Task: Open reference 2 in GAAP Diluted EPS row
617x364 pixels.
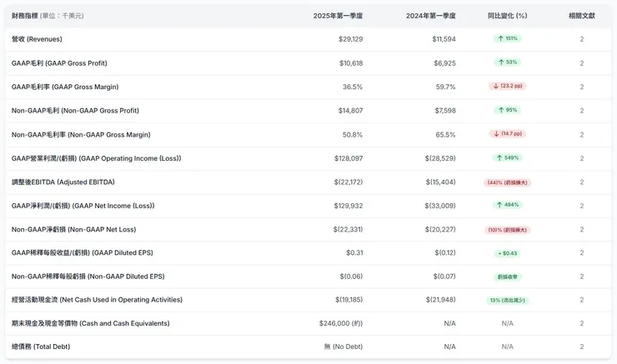Action: (x=582, y=252)
